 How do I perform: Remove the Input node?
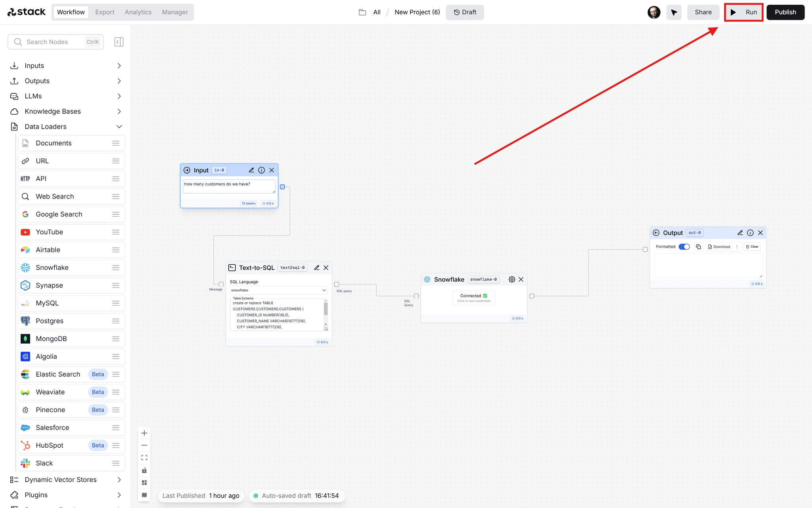pos(272,170)
